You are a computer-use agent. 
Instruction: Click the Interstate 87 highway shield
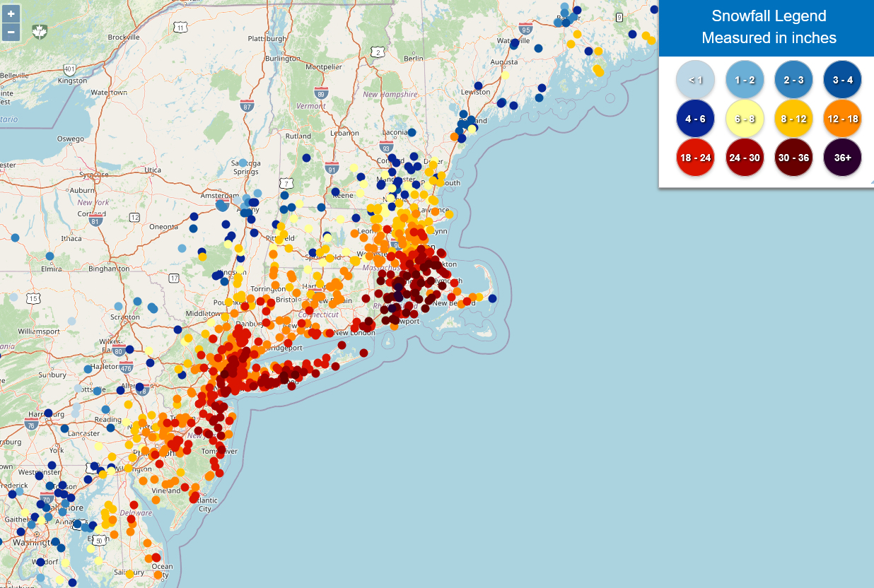click(246, 106)
